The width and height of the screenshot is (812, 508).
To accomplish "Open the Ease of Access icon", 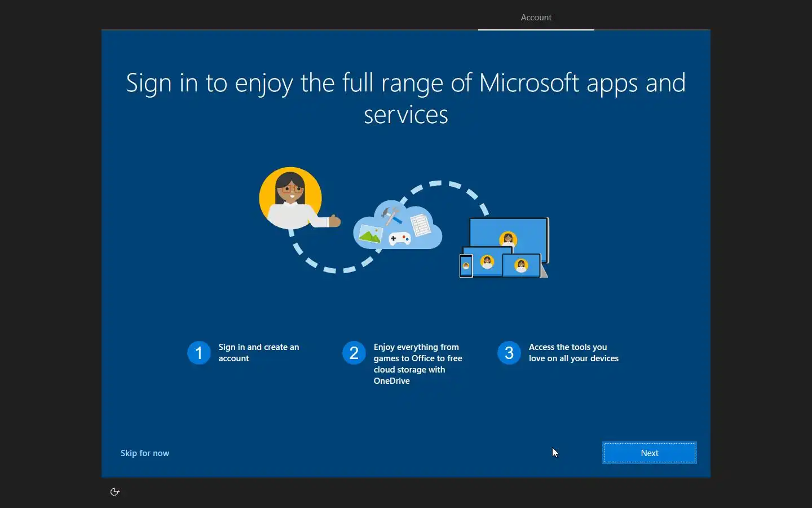I will (x=115, y=492).
